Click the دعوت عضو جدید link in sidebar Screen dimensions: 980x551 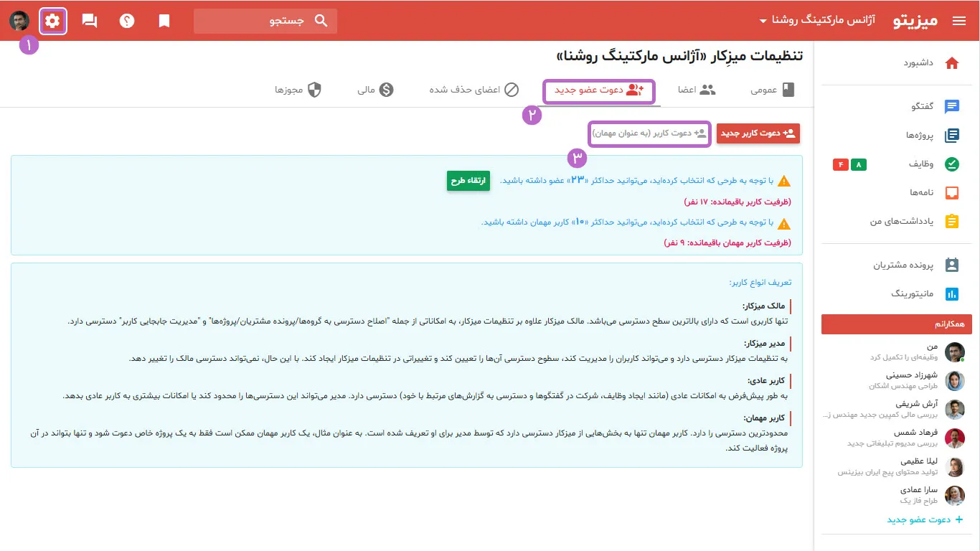[x=918, y=519]
